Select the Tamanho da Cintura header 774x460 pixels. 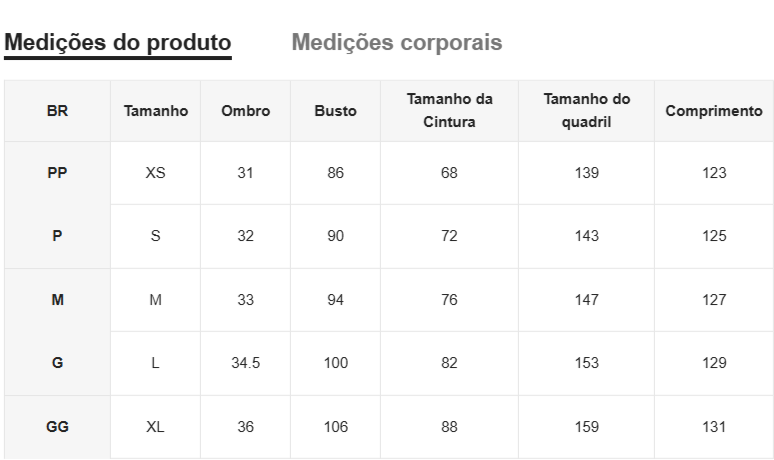(449, 111)
